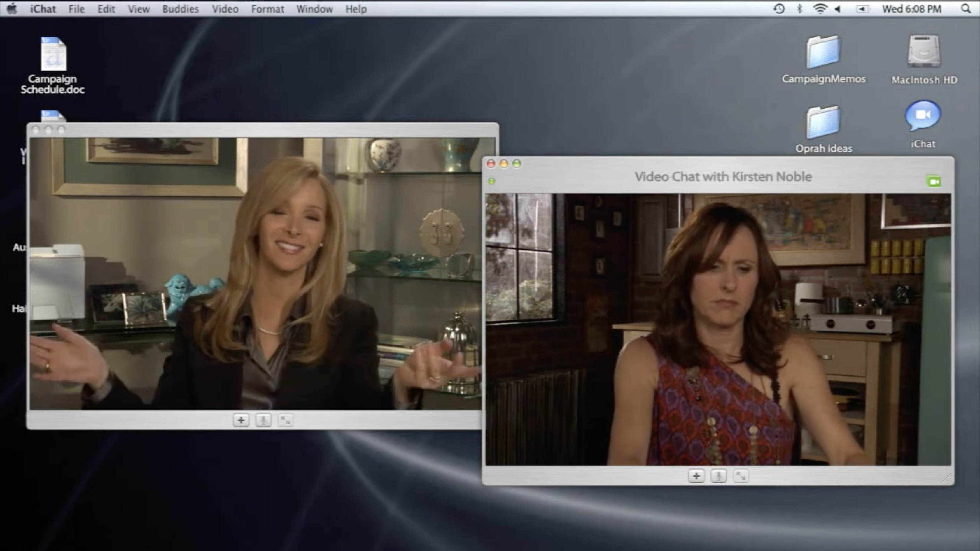The width and height of the screenshot is (980, 551).
Task: Click the volume icon in the menu bar
Action: [x=838, y=9]
